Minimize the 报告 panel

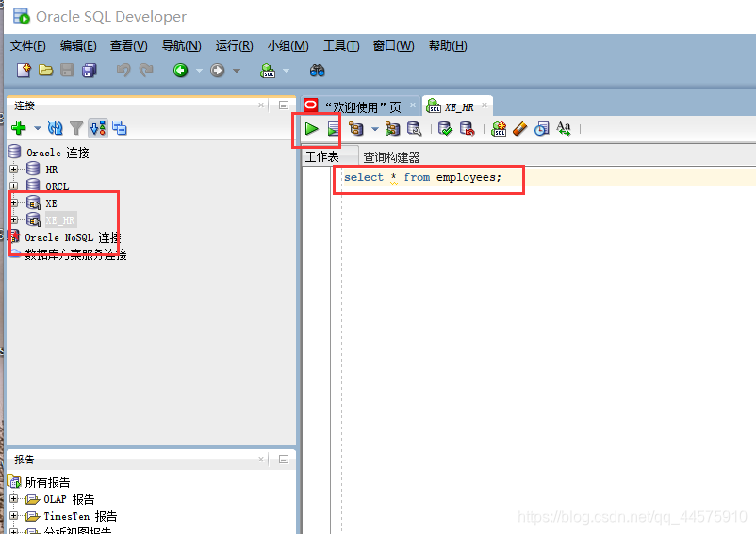tap(284, 460)
